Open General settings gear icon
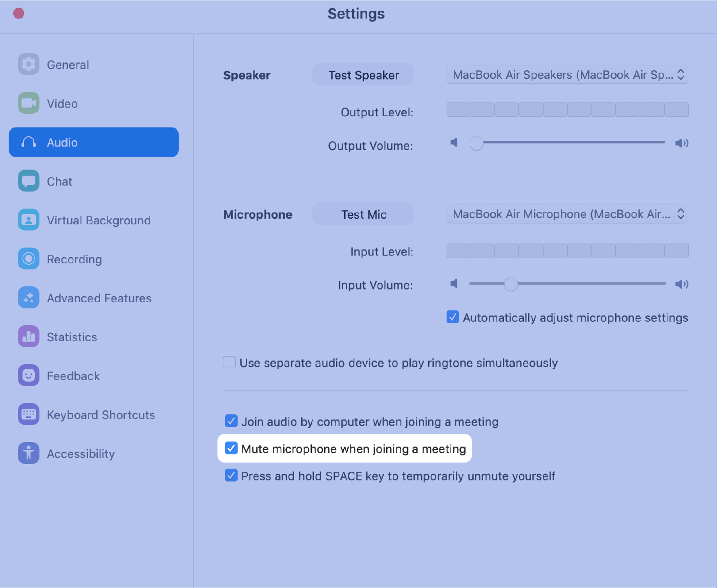 point(29,64)
